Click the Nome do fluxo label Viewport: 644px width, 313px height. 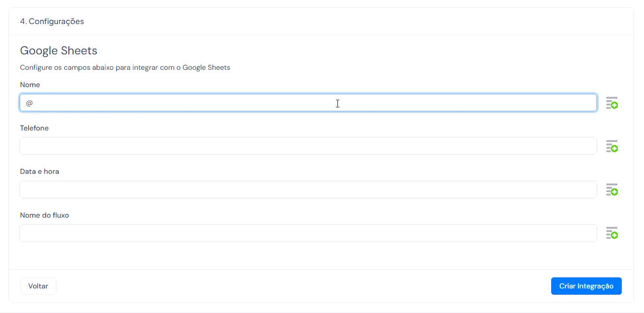coord(44,215)
